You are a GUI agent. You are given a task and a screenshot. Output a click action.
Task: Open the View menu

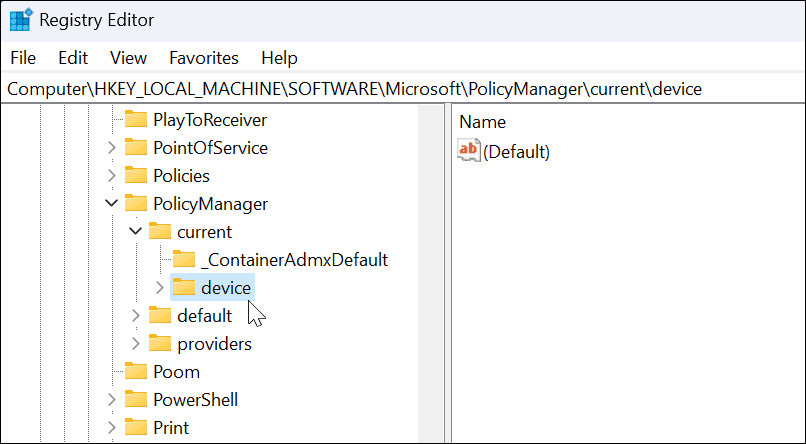[128, 58]
